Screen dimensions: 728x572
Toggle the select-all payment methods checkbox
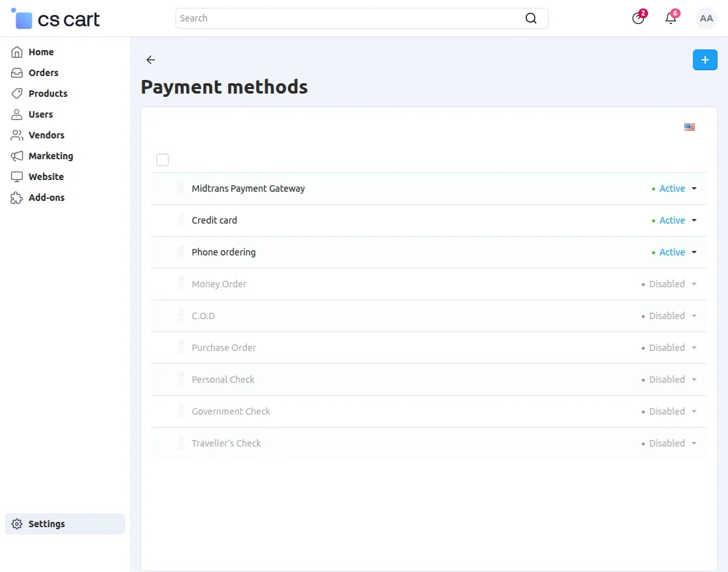(x=162, y=159)
